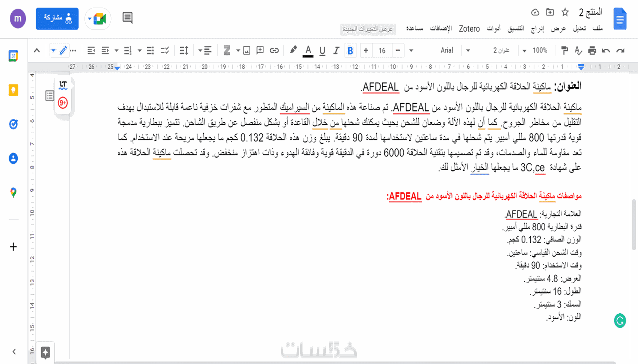Open the الإضافات menu
Image resolution: width=638 pixels, height=364 pixels.
point(441,29)
